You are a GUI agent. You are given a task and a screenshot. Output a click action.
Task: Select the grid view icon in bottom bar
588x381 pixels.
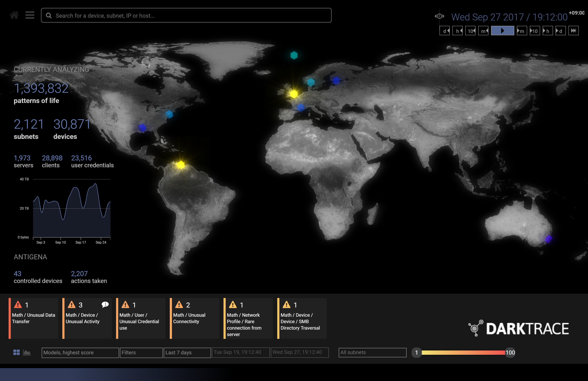point(17,352)
